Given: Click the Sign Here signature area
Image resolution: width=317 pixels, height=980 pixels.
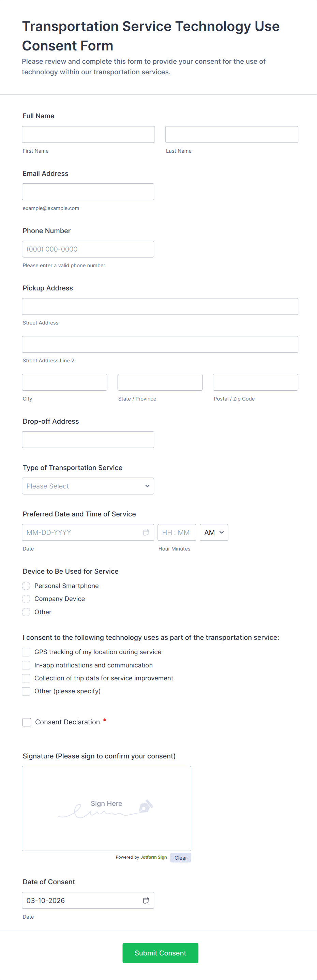Looking at the screenshot, I should [107, 808].
